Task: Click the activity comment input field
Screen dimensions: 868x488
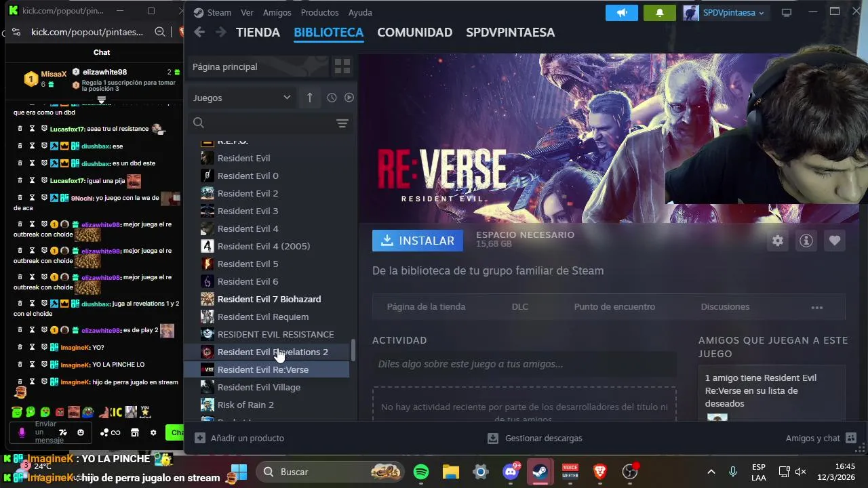Action: tap(524, 364)
